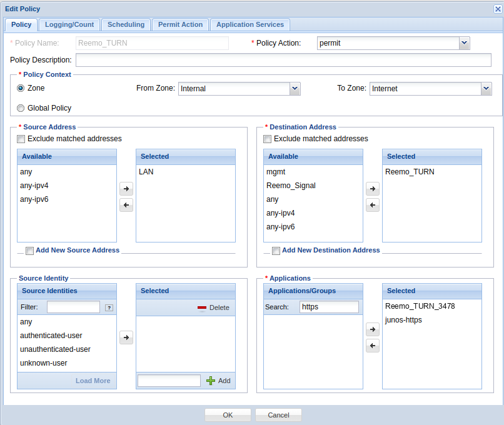
Task: Click the Cancel button
Action: pos(278,415)
